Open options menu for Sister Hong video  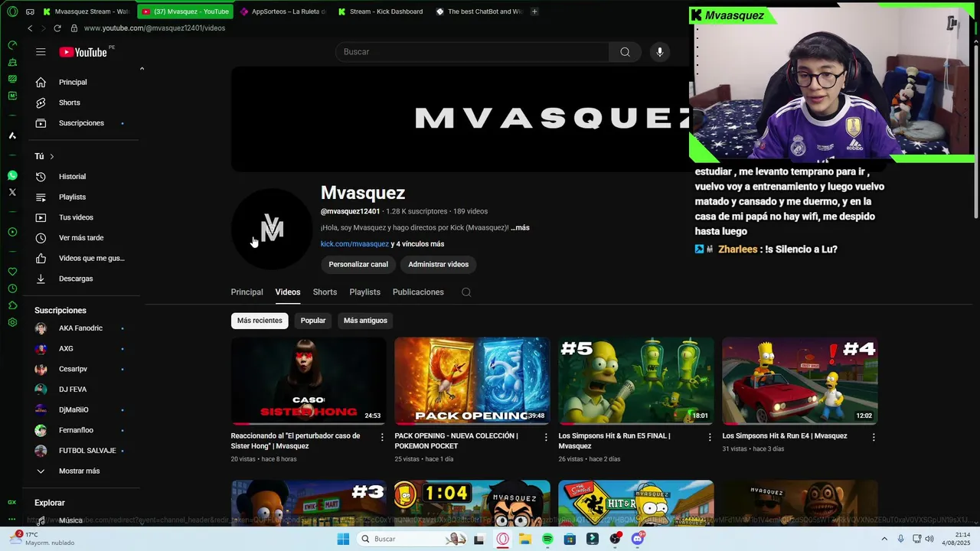tap(382, 437)
